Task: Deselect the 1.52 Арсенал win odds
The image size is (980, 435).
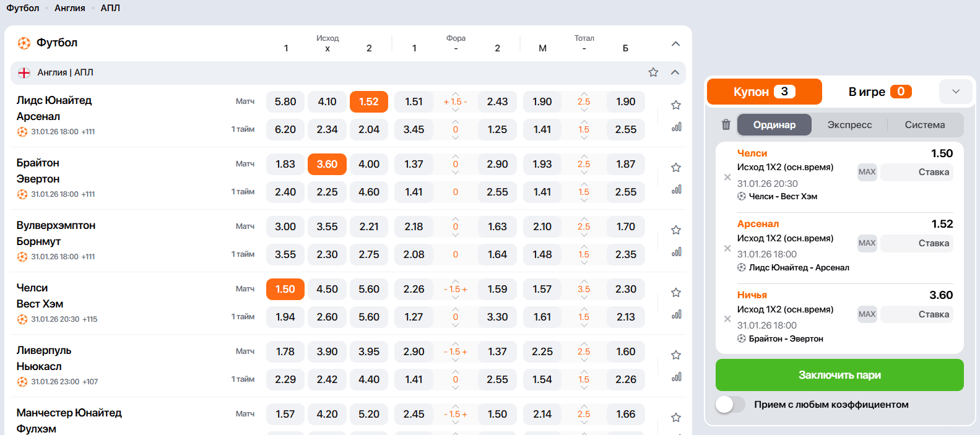Action: point(369,101)
